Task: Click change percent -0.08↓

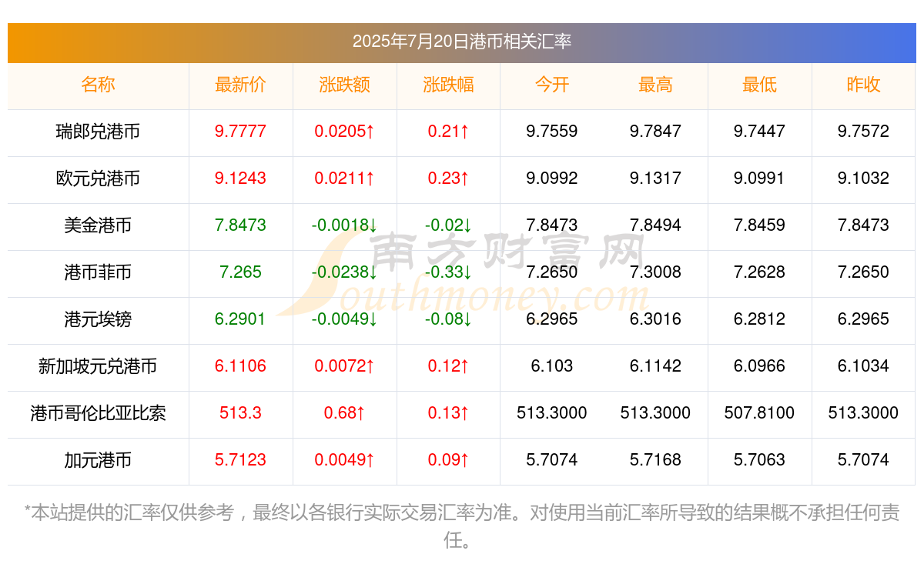Action: tap(448, 319)
